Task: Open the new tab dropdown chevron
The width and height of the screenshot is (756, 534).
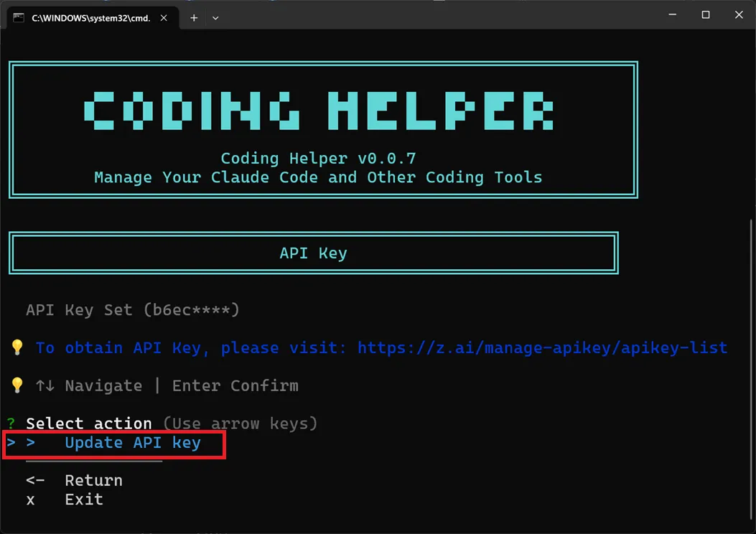Action: click(214, 17)
